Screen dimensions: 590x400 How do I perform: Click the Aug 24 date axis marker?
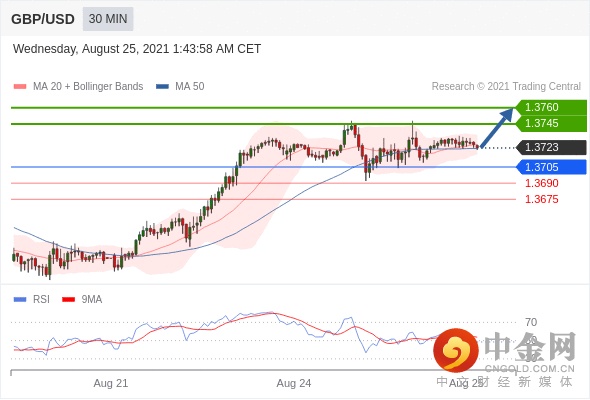coord(294,383)
